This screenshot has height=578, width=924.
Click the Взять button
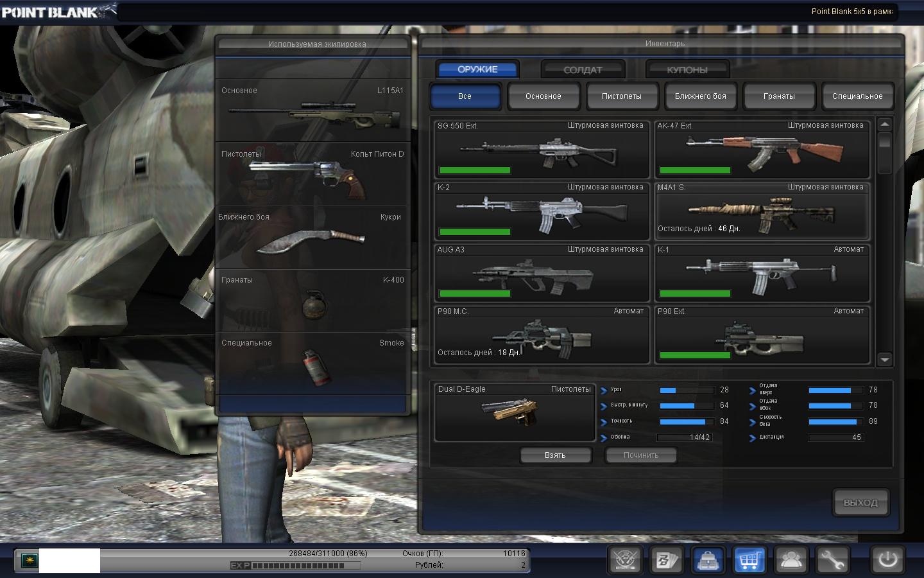pyautogui.click(x=555, y=455)
